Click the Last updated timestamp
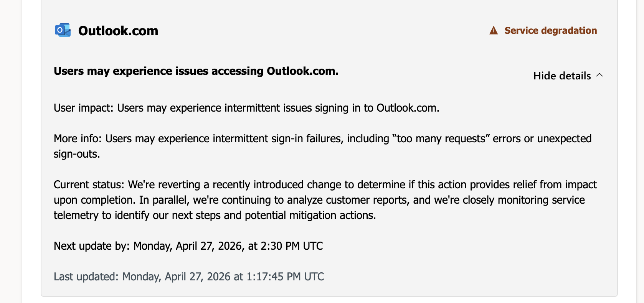This screenshot has height=303, width=644. pos(188,276)
